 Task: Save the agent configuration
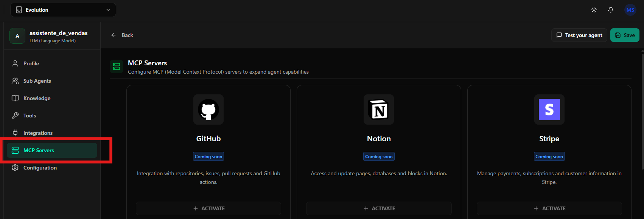[625, 35]
